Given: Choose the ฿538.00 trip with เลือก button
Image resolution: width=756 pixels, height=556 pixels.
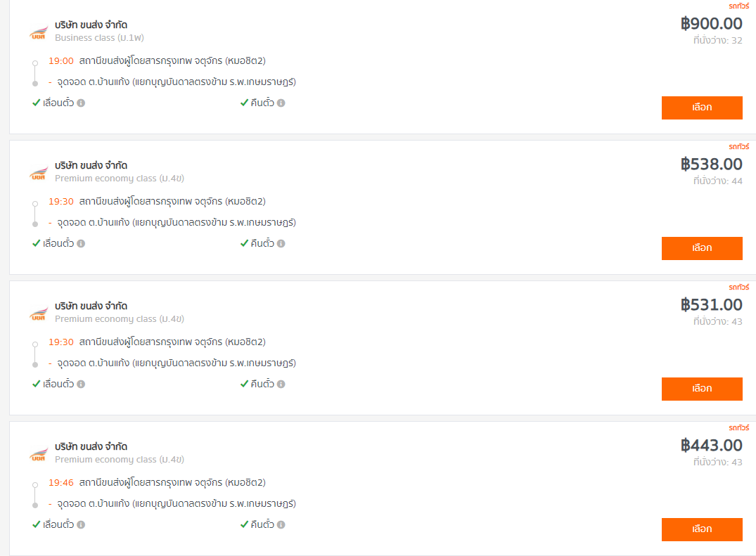Looking at the screenshot, I should click(702, 248).
